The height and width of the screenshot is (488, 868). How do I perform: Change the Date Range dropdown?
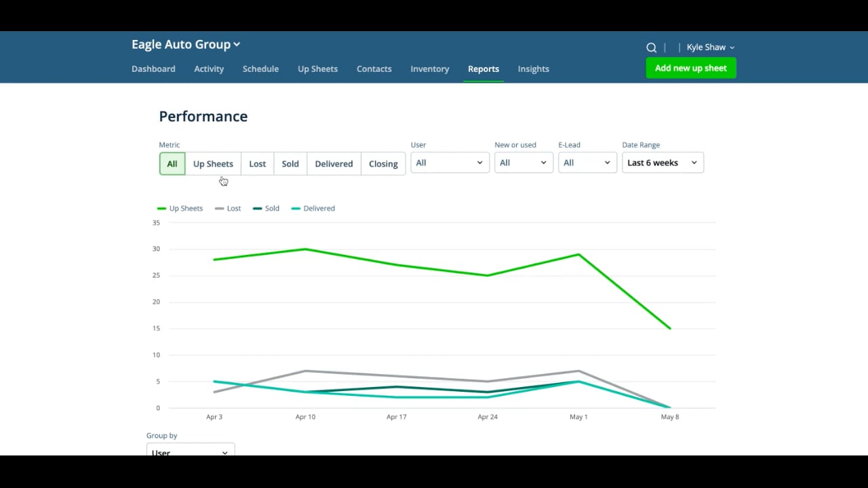click(663, 163)
